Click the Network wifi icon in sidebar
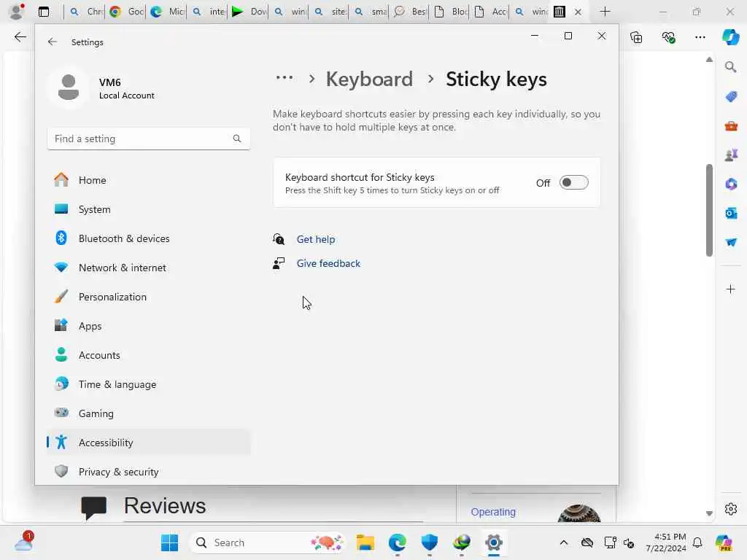747x560 pixels. click(61, 267)
